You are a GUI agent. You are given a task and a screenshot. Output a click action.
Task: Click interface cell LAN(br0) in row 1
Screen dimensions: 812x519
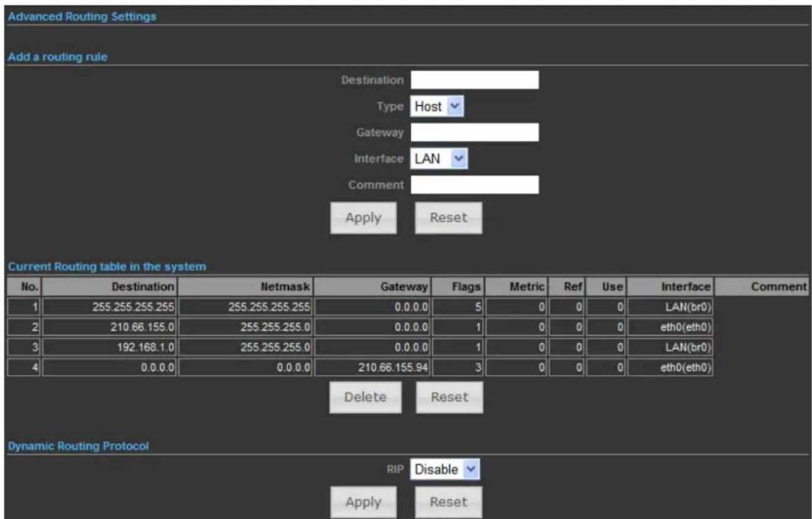tap(670, 307)
